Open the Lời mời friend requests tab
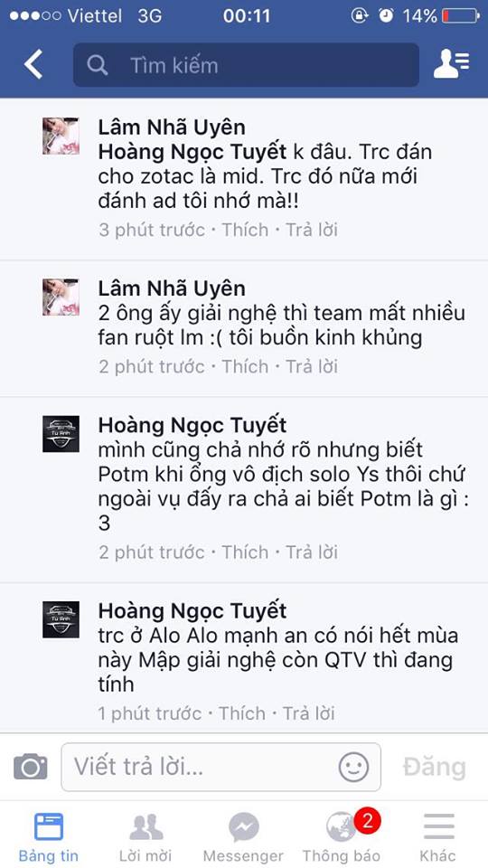The height and width of the screenshot is (868, 488). click(146, 836)
